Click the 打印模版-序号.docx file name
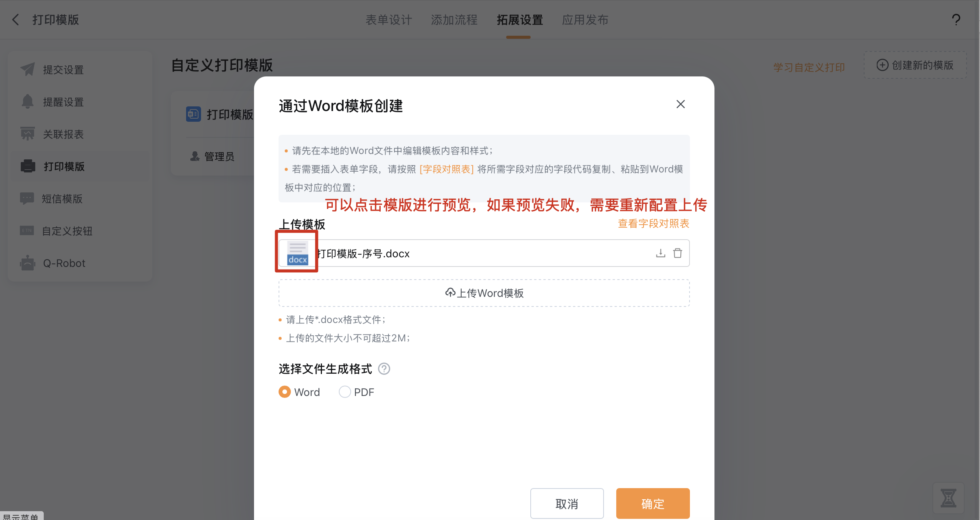The height and width of the screenshot is (520, 980). click(364, 253)
